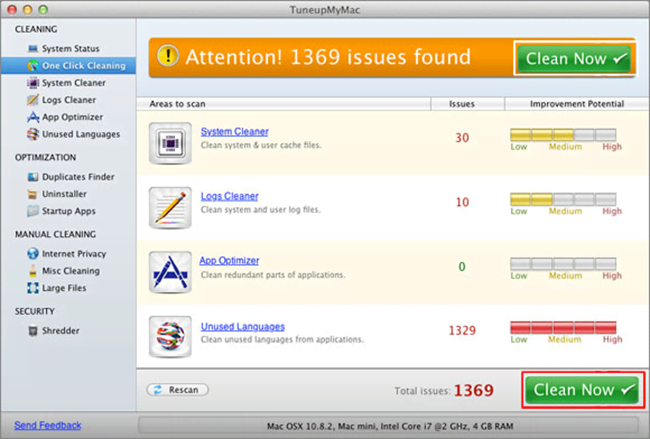The height and width of the screenshot is (439, 650).
Task: Click the yellow attention warning icon
Action: [168, 56]
